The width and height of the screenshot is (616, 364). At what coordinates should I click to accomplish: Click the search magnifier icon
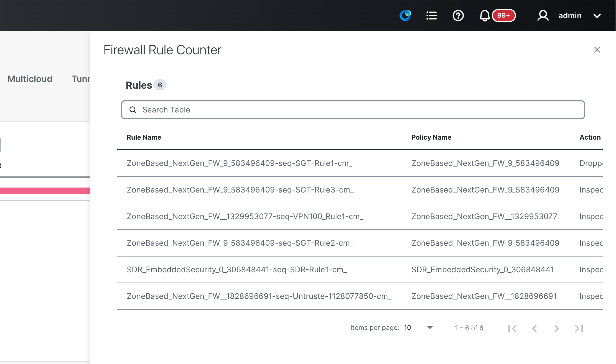133,110
